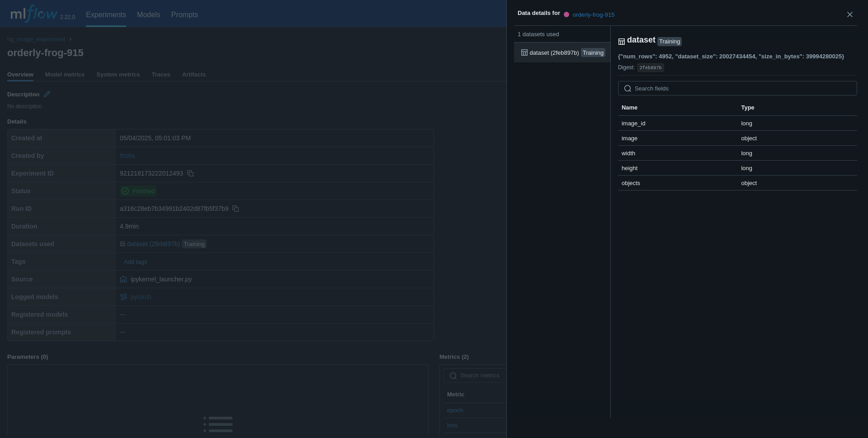Open the orderly-frog-915 run link in panel
868x438 pixels.
593,15
